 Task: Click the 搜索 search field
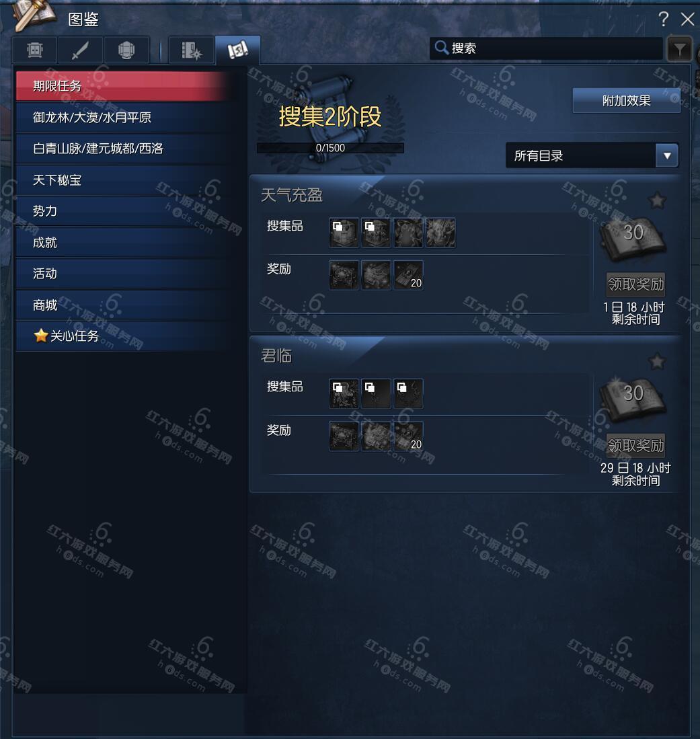[546, 48]
